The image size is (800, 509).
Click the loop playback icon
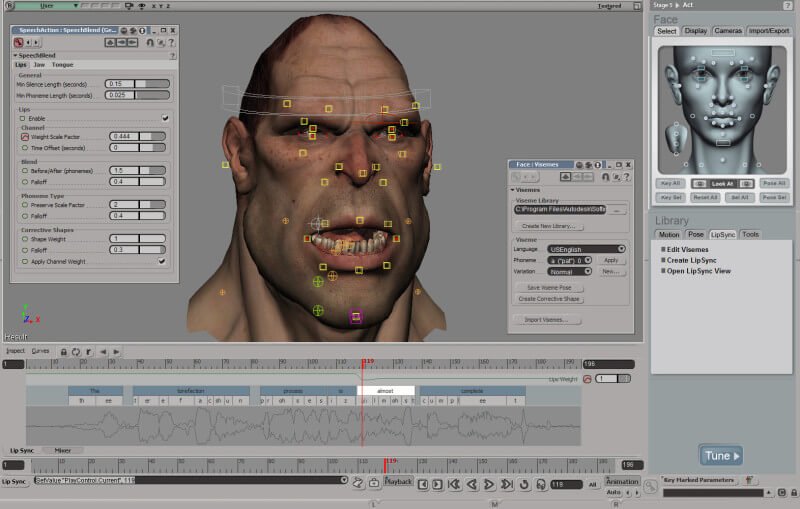point(524,485)
